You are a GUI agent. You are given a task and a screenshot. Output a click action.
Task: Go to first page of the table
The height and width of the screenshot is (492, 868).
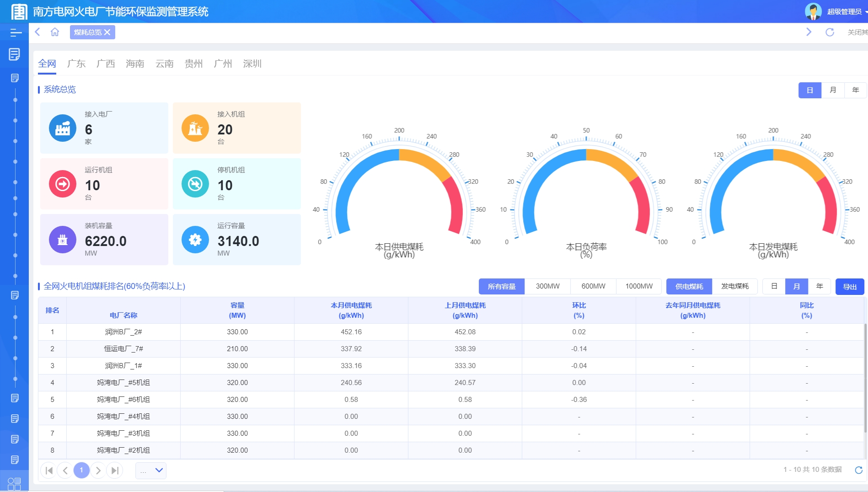pyautogui.click(x=49, y=471)
